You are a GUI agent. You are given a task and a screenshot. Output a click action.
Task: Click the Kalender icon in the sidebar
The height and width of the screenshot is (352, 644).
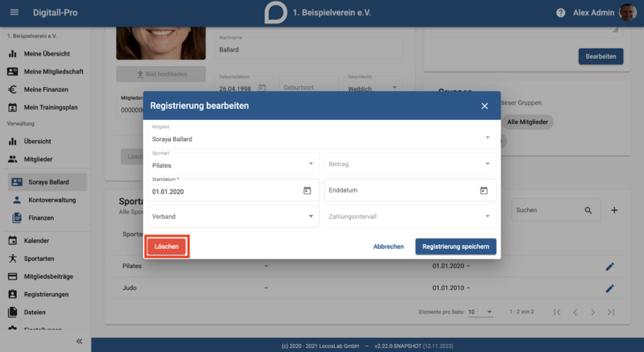pos(13,241)
